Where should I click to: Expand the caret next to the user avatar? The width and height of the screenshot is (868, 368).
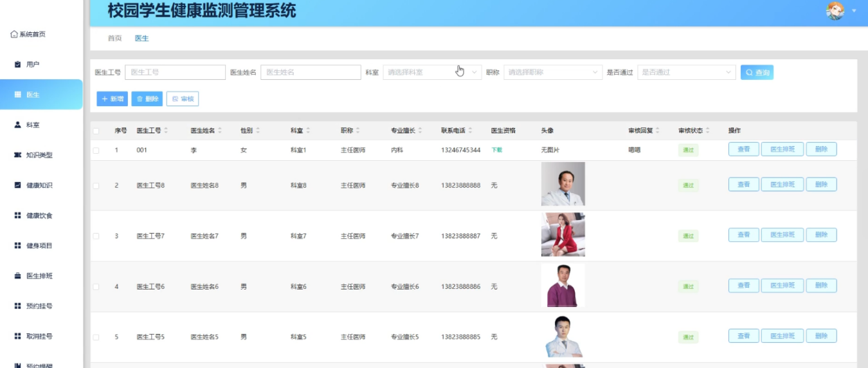854,11
